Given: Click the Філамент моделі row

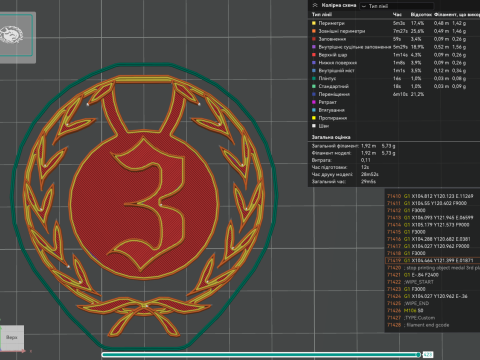Looking at the screenshot, I should [353, 153].
